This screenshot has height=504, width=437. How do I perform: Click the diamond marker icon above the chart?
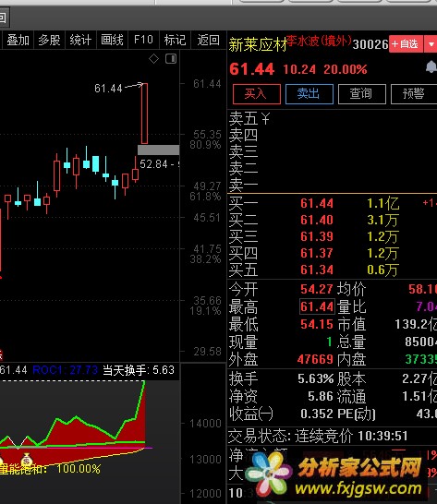(153, 59)
